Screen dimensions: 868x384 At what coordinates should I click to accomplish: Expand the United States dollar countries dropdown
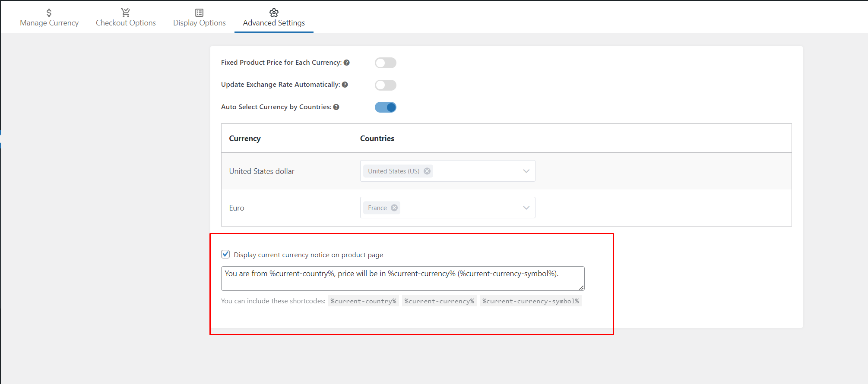[526, 171]
